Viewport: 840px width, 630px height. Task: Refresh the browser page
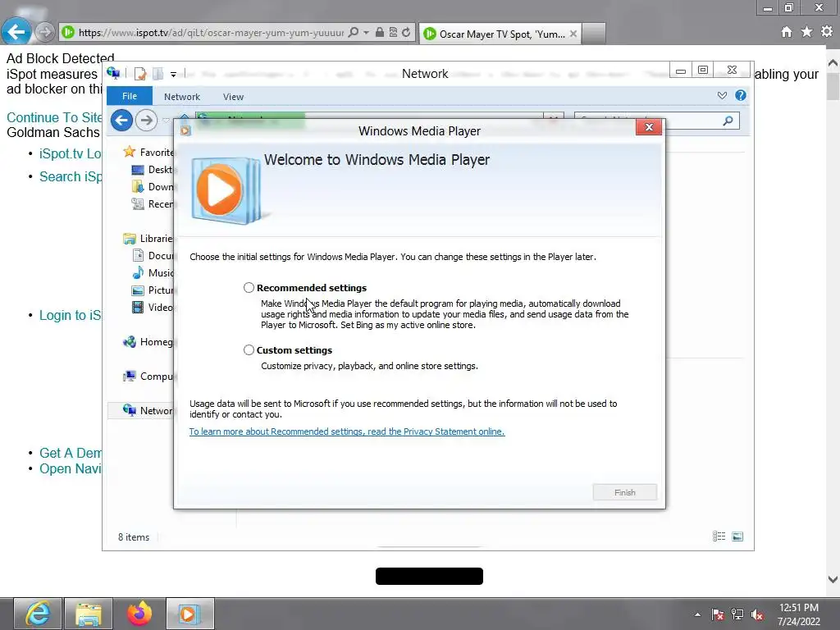[407, 32]
